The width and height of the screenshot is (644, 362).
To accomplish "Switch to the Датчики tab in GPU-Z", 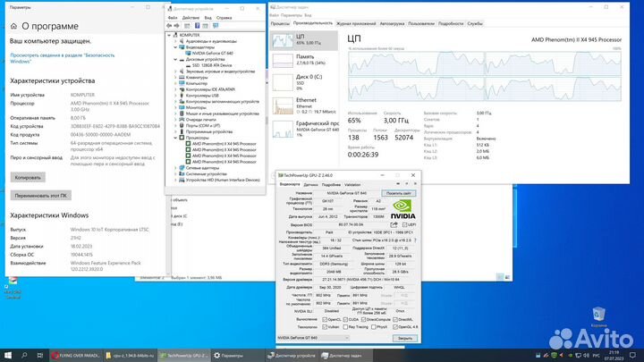I will (310, 185).
